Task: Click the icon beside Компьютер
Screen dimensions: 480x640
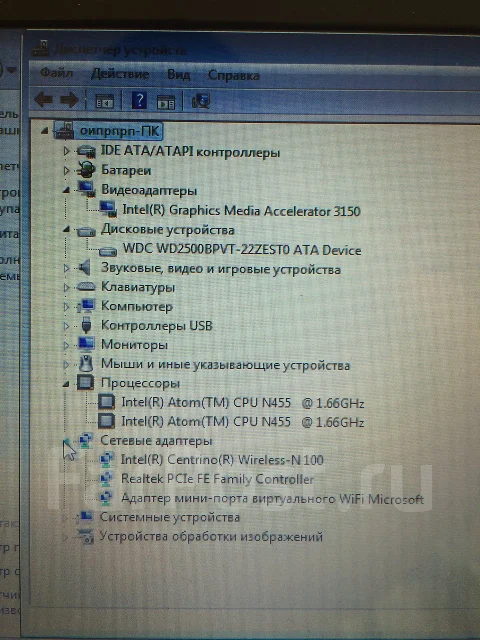Action: pyautogui.click(x=86, y=306)
